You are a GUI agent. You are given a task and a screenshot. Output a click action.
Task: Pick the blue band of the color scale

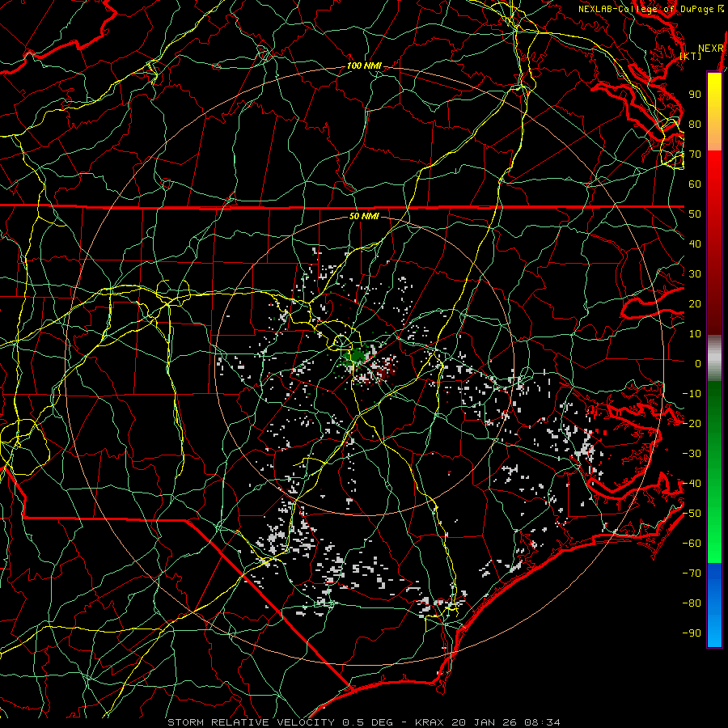714,603
